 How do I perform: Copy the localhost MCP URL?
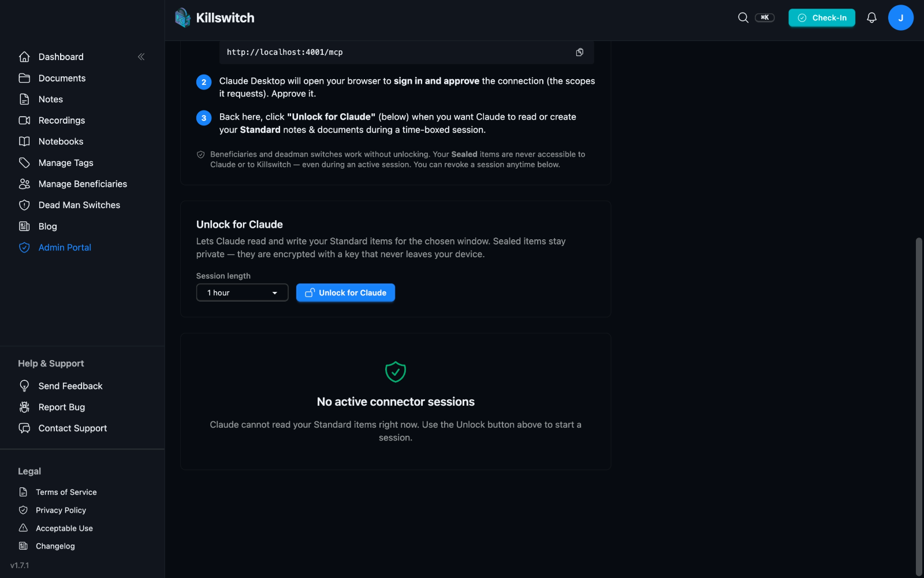pos(579,52)
